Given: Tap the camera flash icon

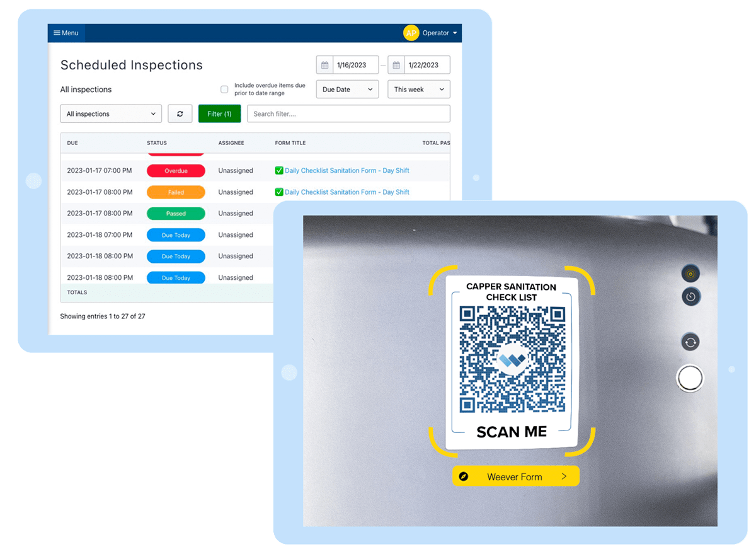Looking at the screenshot, I should click(x=691, y=274).
